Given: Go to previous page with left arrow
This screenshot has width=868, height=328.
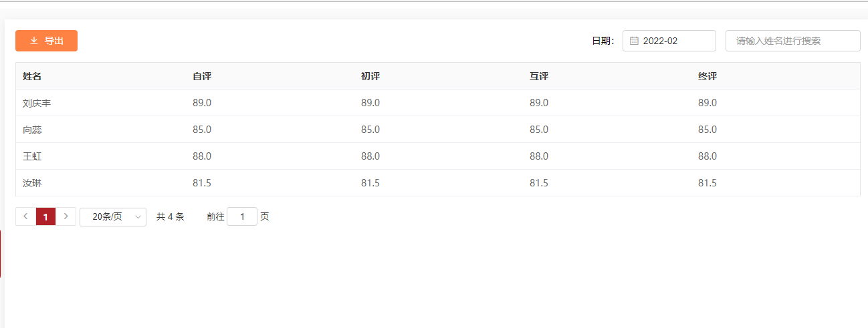Looking at the screenshot, I should click(25, 216).
